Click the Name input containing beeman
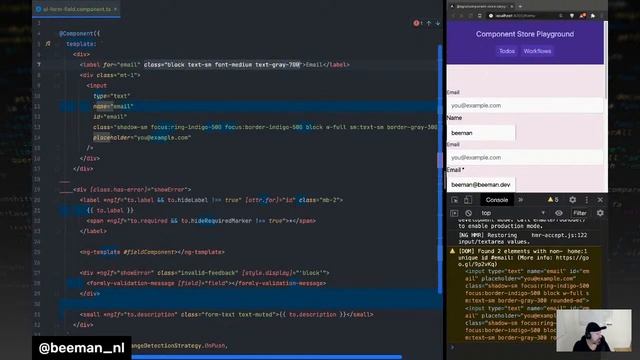 pos(481,133)
